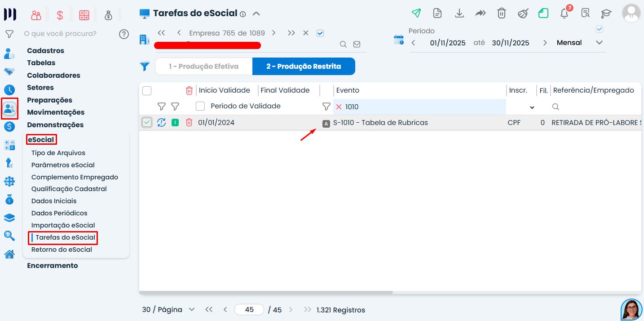Toggle checkbox next to company navigation
Screen dimensions: 644x321
320,33
